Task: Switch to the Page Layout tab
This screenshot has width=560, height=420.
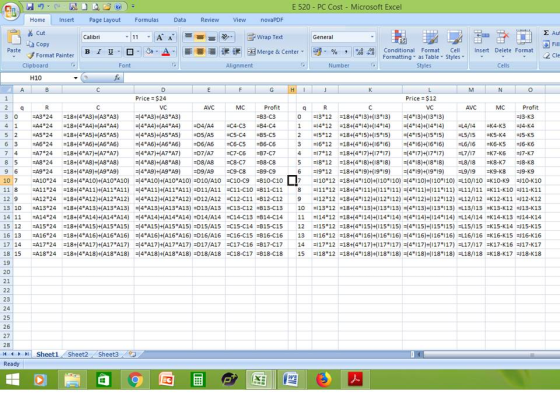Action: click(105, 20)
